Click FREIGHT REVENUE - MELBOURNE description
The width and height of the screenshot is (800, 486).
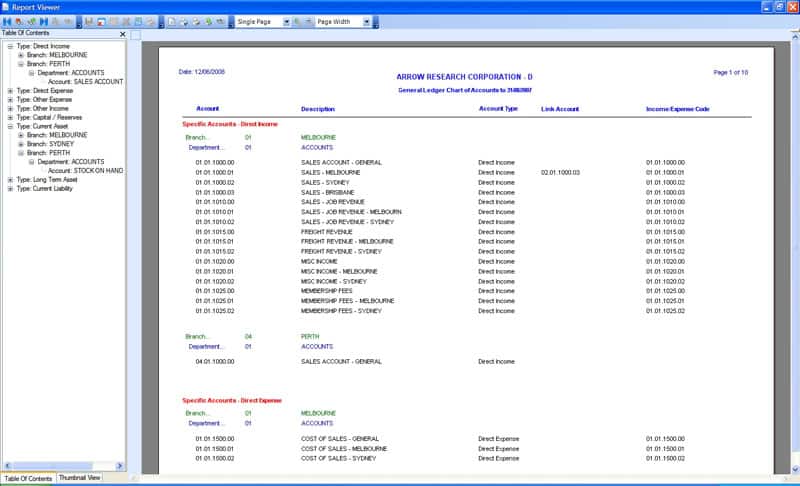(347, 242)
